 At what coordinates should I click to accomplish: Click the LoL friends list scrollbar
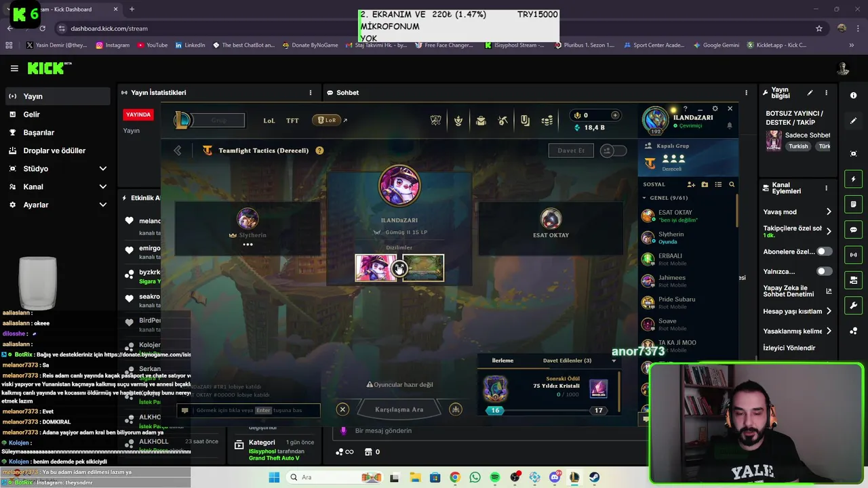pyautogui.click(x=738, y=210)
